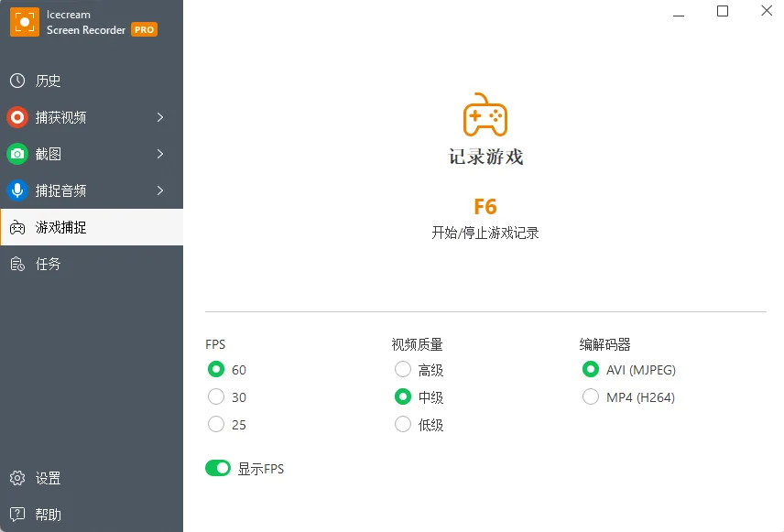The image size is (784, 532).
Task: Expand the 捕捉音频 submenu chevron
Action: click(x=160, y=190)
